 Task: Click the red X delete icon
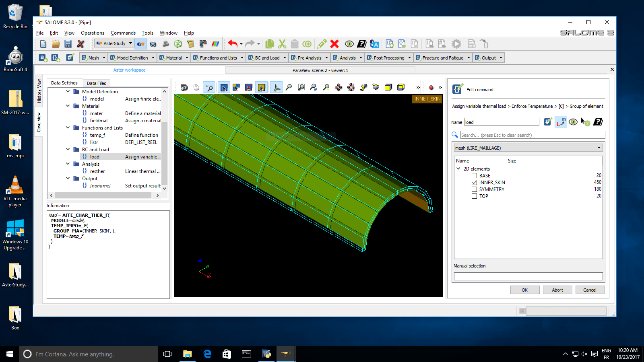(x=334, y=44)
